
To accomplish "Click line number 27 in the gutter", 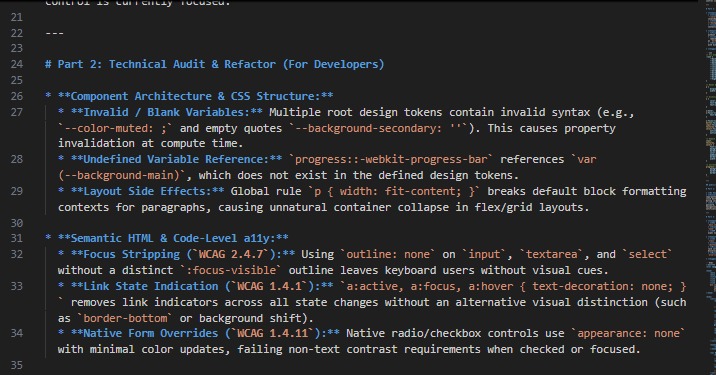I will (17, 112).
